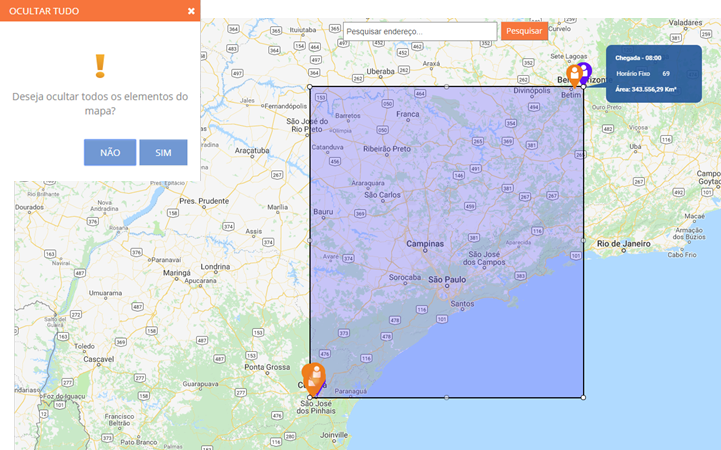Viewport: 721px width, 450px height.
Task: Click the Uberaba map label
Action: 380,72
